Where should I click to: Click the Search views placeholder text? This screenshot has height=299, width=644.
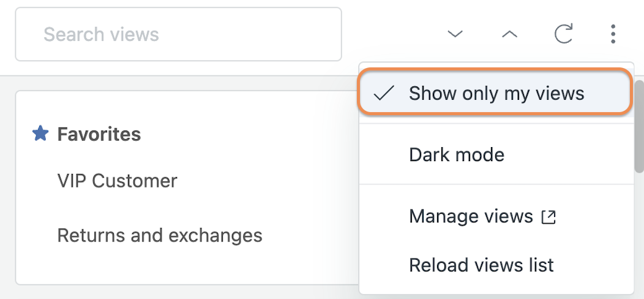[101, 34]
